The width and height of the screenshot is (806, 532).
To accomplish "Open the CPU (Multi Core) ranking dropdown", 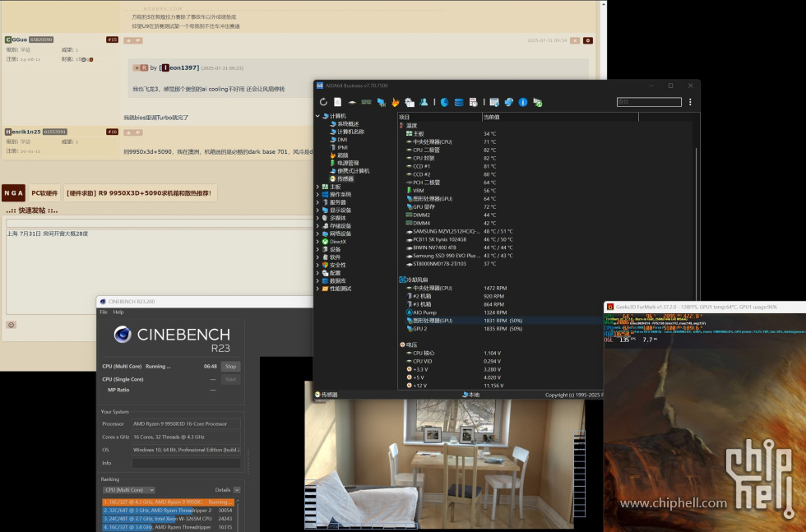I will click(128, 490).
